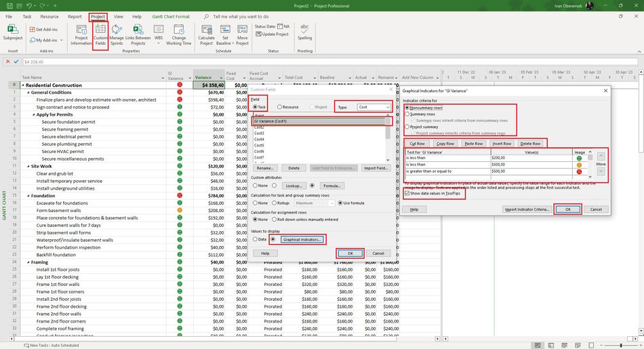Save the project from quick access toolbar
This screenshot has width=644, height=349.
click(9, 5)
